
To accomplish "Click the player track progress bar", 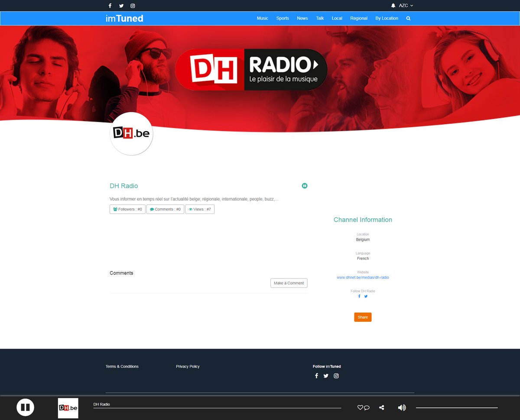I will point(217,408).
